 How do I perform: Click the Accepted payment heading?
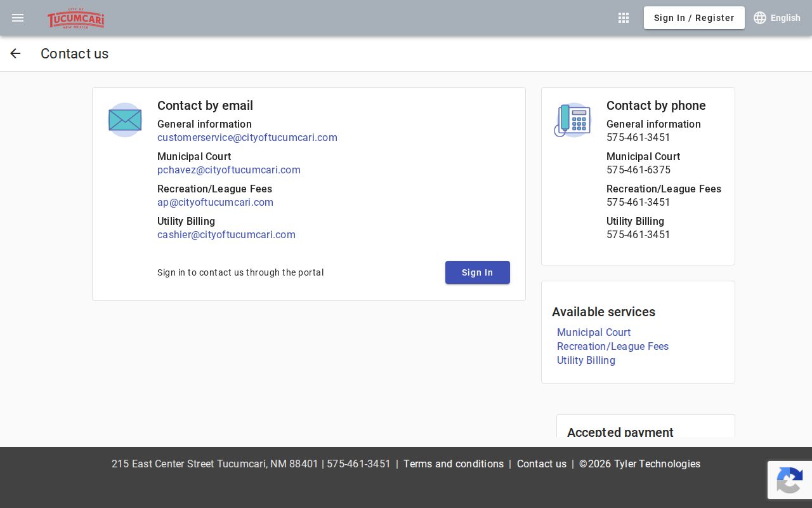coord(620,432)
